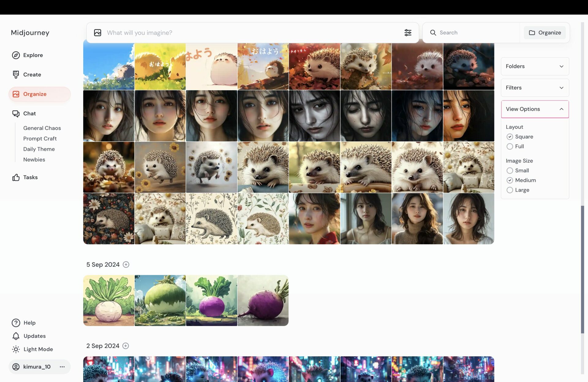Collapse the View Options panel
The width and height of the screenshot is (588, 382).
(x=562, y=109)
